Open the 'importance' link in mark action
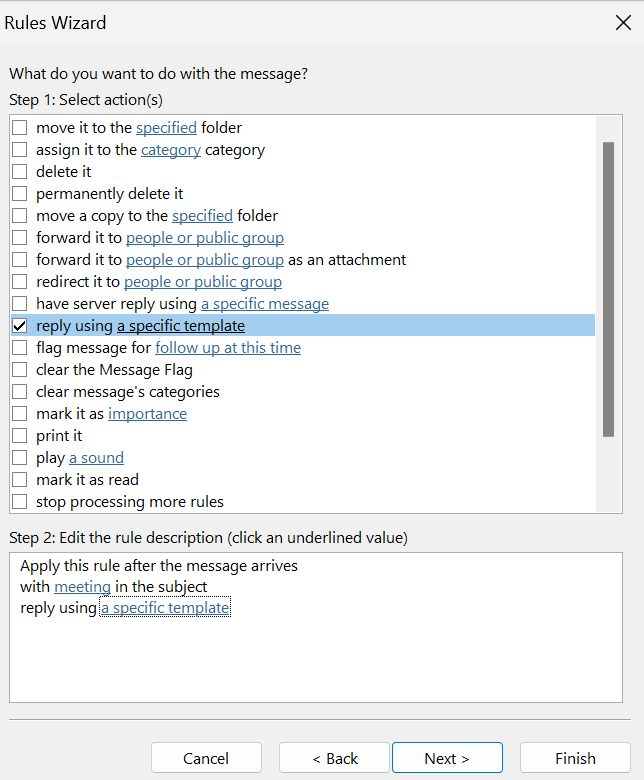 [x=148, y=414]
